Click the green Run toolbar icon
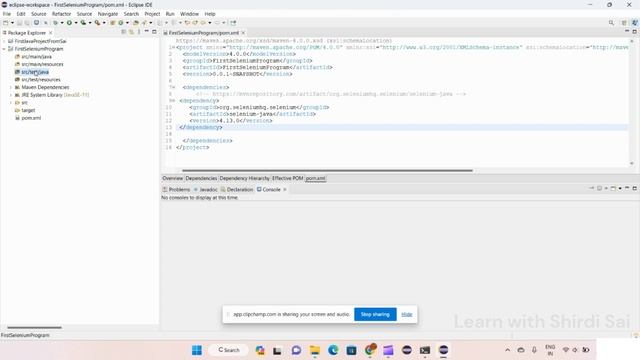 [x=69, y=23]
